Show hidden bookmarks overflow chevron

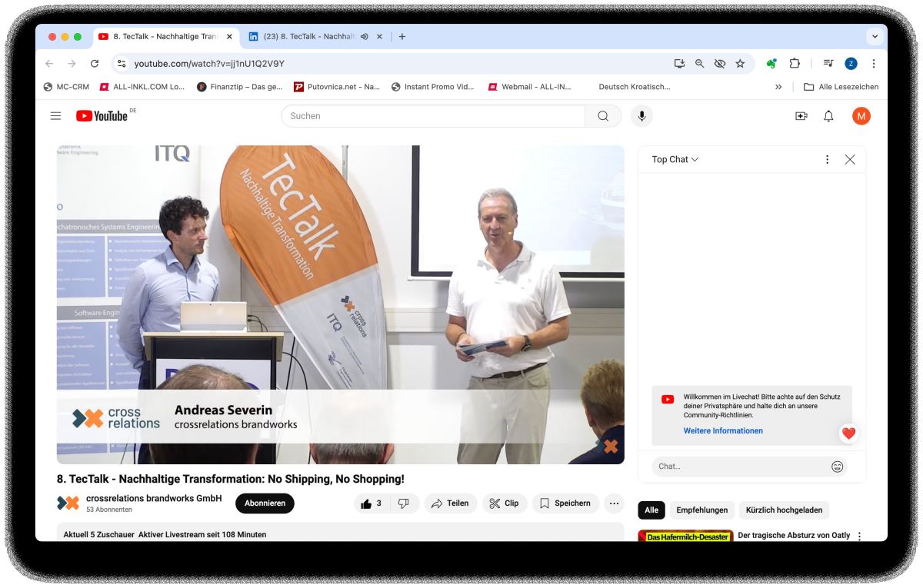click(x=778, y=87)
